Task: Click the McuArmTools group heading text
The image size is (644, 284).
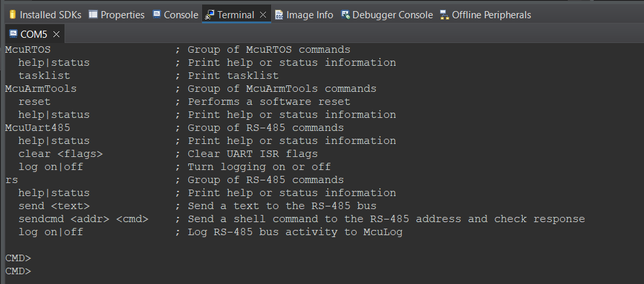Action: 40,89
